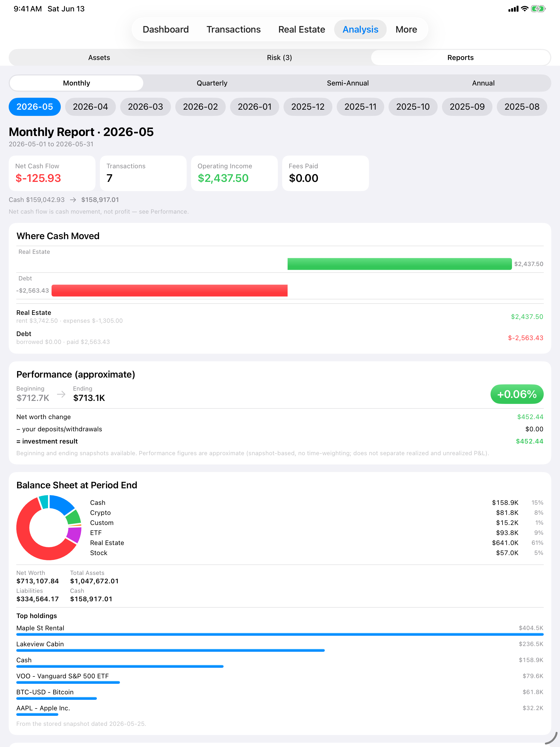Tap the Maple St Rental holding
This screenshot has width=560, height=747.
point(280,630)
